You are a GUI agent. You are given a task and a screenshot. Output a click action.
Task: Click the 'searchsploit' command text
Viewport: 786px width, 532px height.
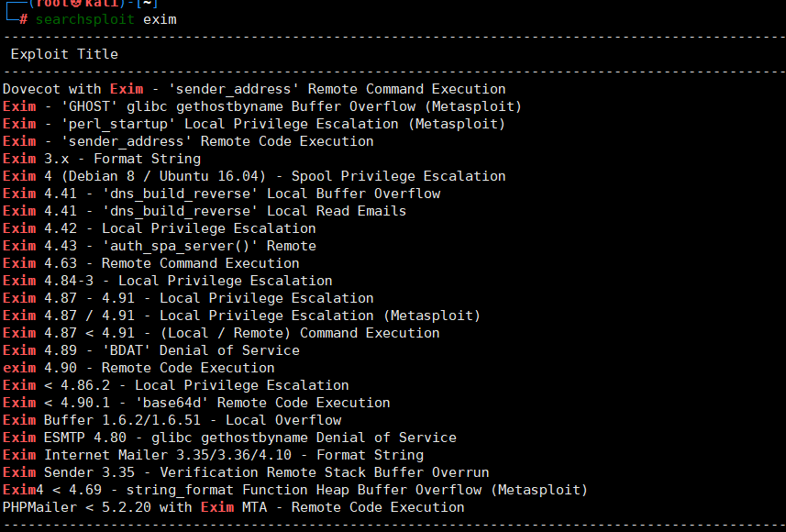pyautogui.click(x=84, y=19)
